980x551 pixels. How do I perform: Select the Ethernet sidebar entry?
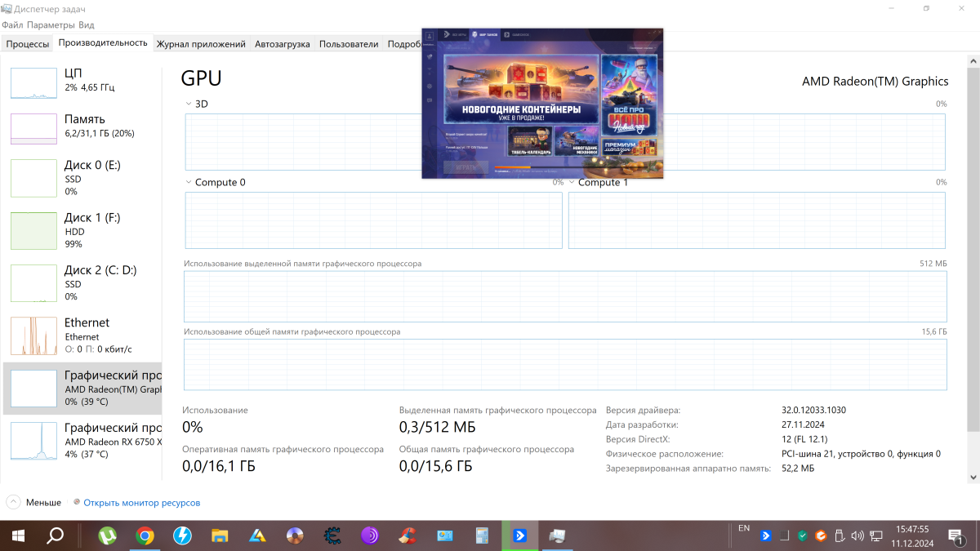pos(82,335)
